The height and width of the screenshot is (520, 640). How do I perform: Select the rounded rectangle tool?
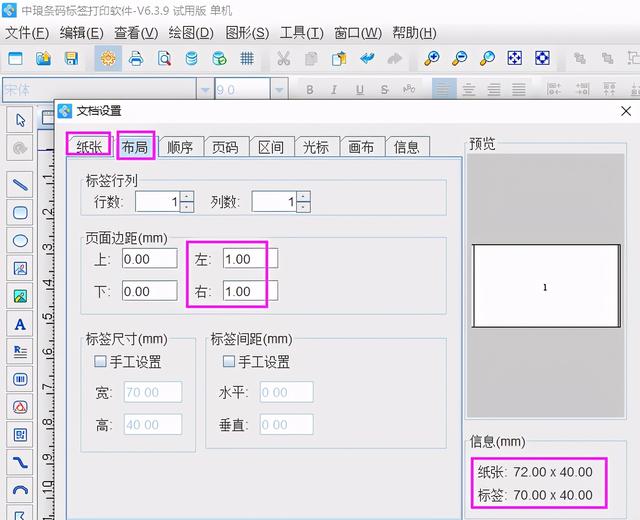pos(20,212)
